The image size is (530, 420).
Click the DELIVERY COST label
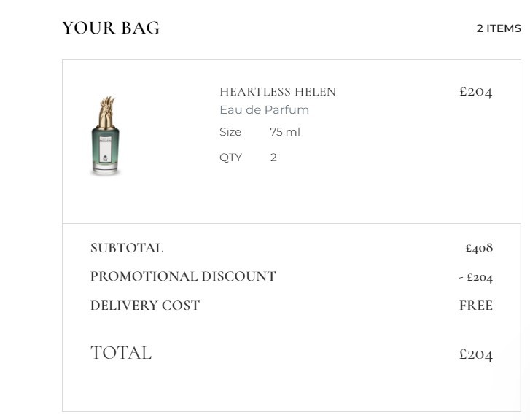[x=145, y=306]
